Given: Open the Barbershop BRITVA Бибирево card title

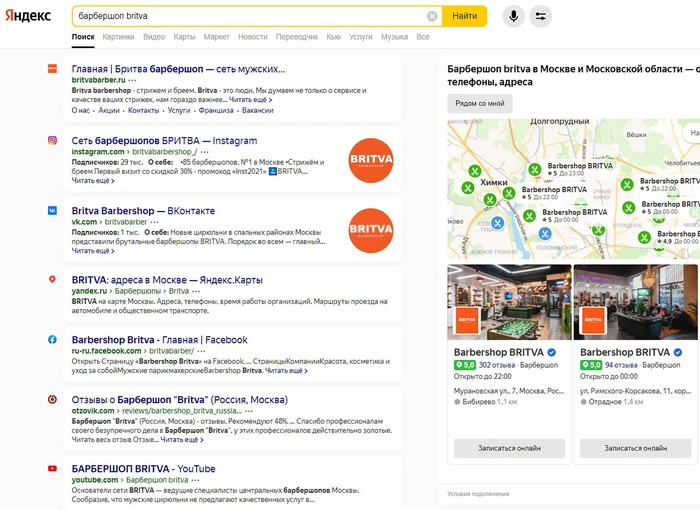Looking at the screenshot, I should (499, 352).
